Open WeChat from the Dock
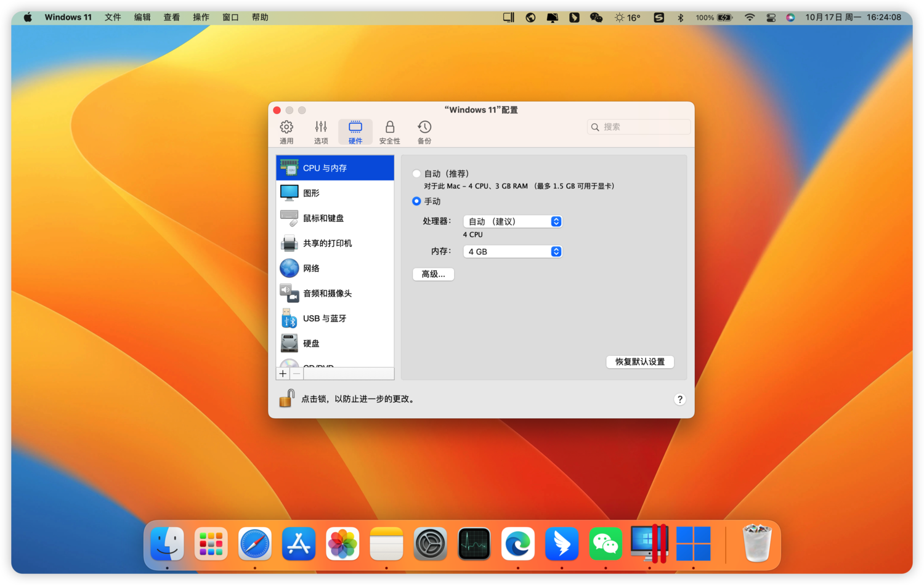924x585 pixels. click(606, 544)
